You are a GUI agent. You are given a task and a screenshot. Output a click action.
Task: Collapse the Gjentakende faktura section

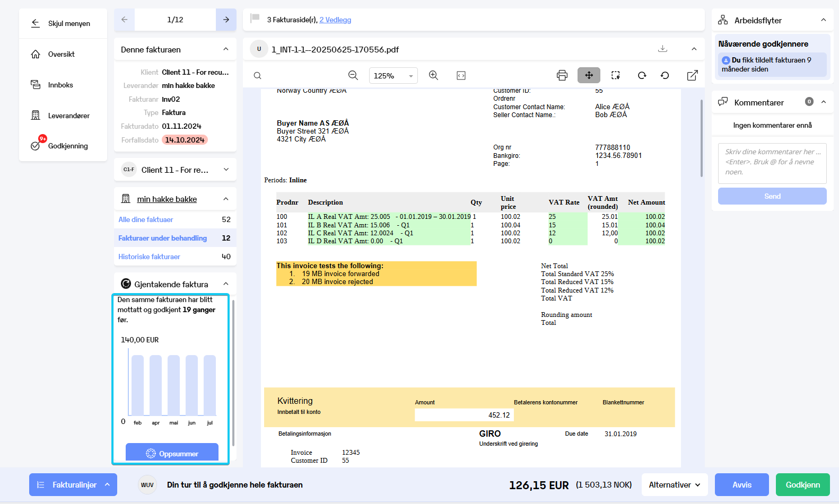click(226, 284)
